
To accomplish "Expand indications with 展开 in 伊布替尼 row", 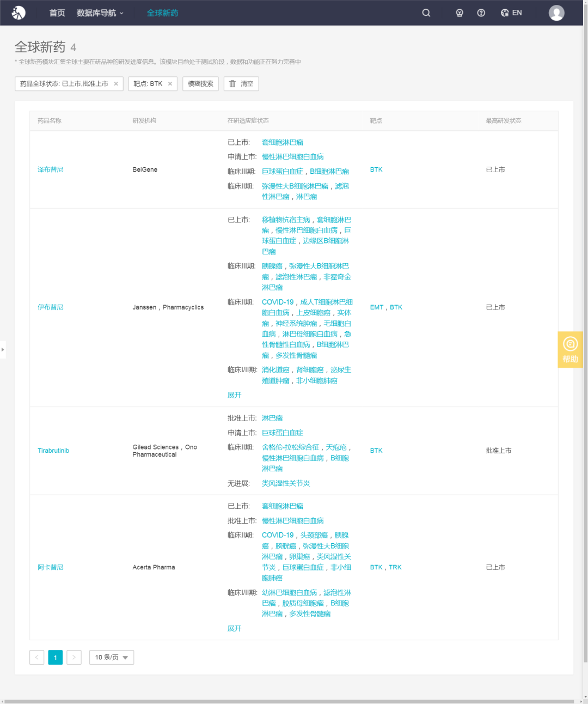I will point(234,395).
